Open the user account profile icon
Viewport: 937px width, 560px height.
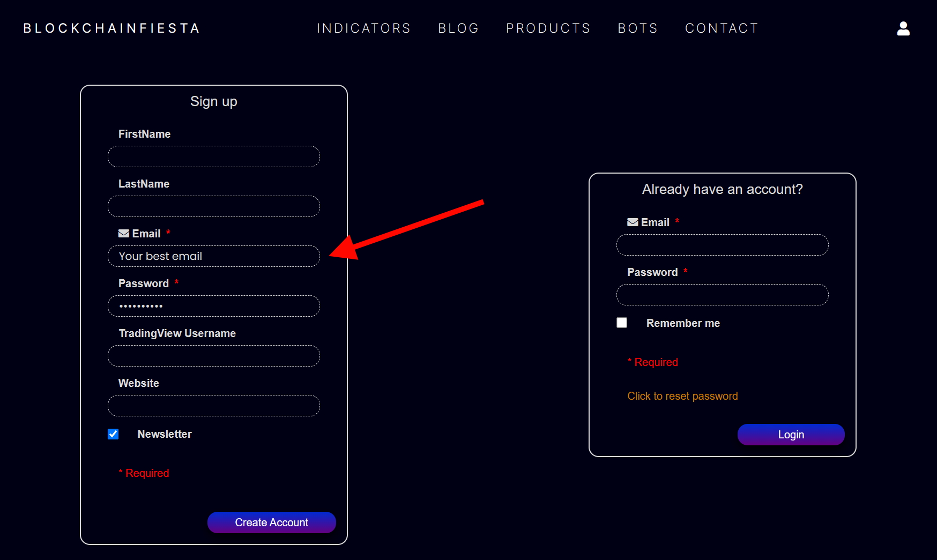[x=903, y=28]
